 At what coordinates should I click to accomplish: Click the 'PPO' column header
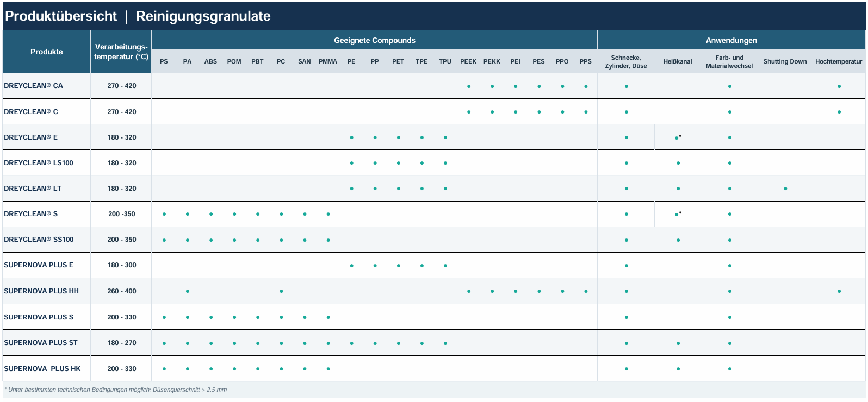tap(562, 61)
